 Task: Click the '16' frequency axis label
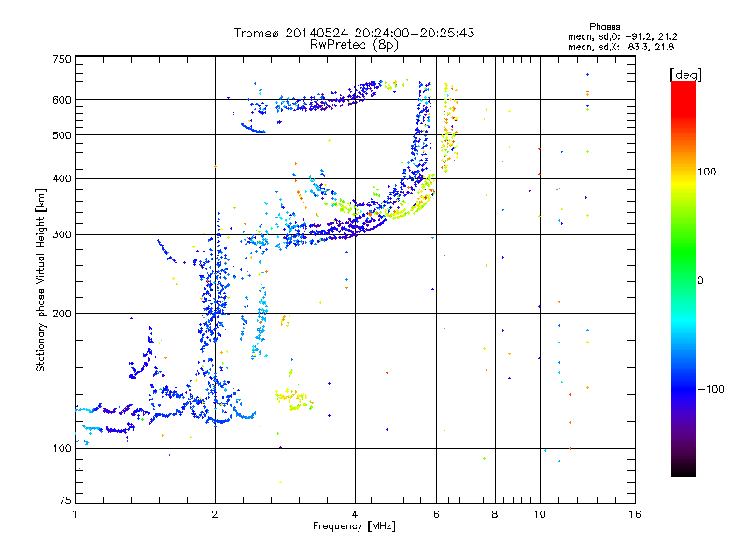click(x=635, y=514)
